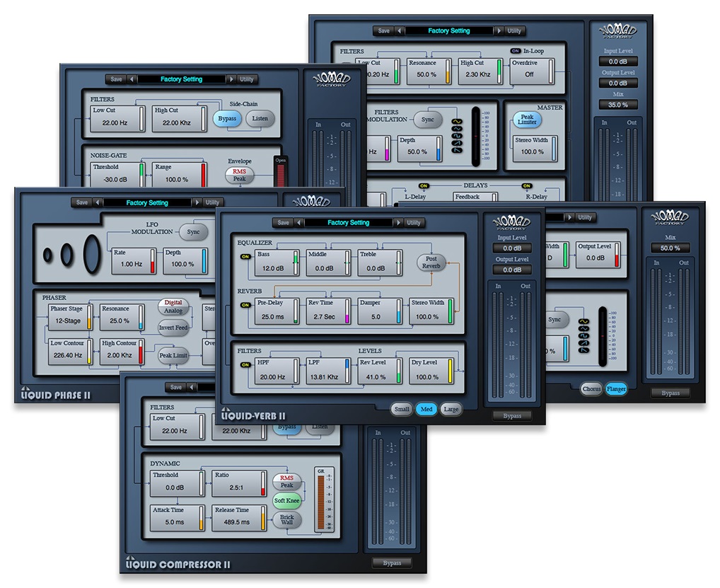Select Large room size in Liquid-Verb II
Viewport: 720px width, 588px height.
tap(451, 409)
